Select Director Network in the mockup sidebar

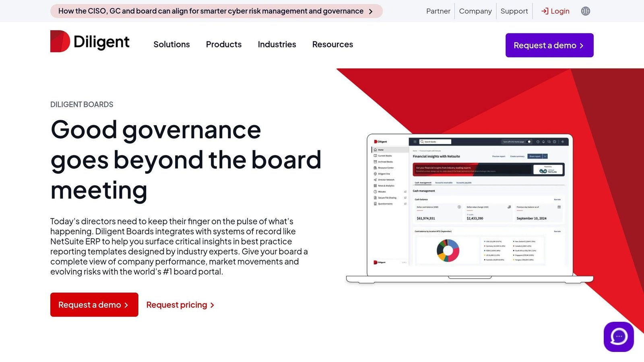click(384, 180)
